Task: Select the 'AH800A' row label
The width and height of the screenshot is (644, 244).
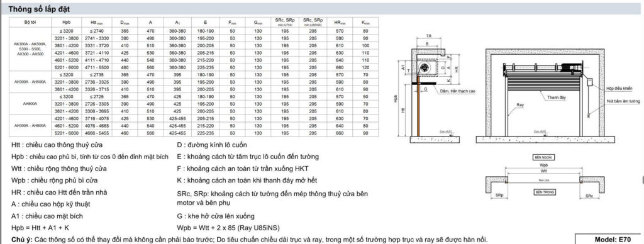Action: point(30,104)
